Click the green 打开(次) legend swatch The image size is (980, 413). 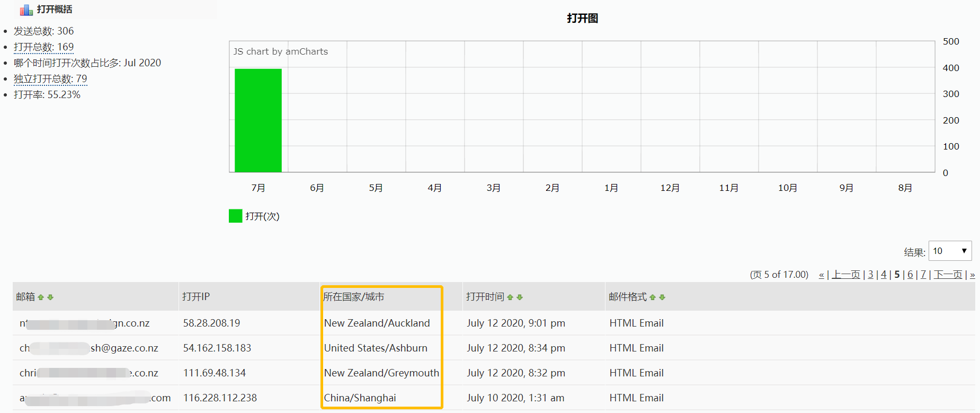pos(235,216)
